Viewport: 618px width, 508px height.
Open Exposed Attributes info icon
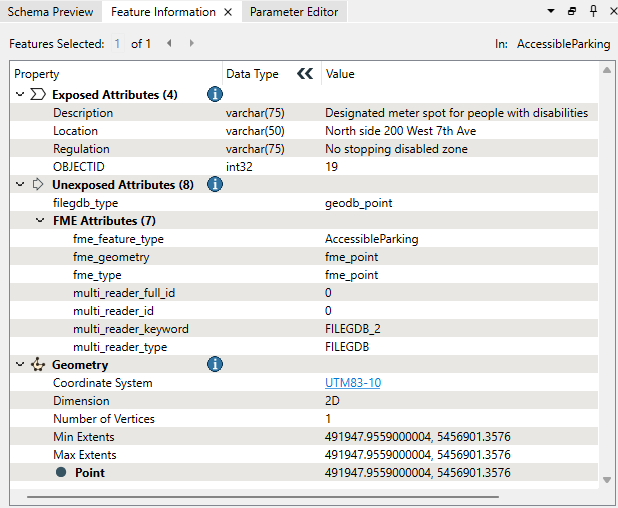point(215,94)
